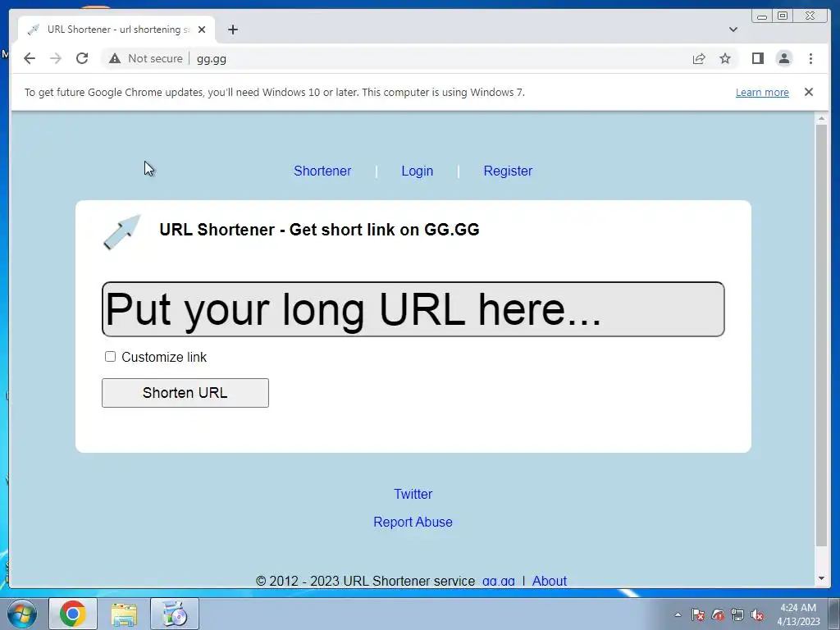Bookmark this tab with the star icon
Viewport: 840px width, 630px height.
(725, 58)
